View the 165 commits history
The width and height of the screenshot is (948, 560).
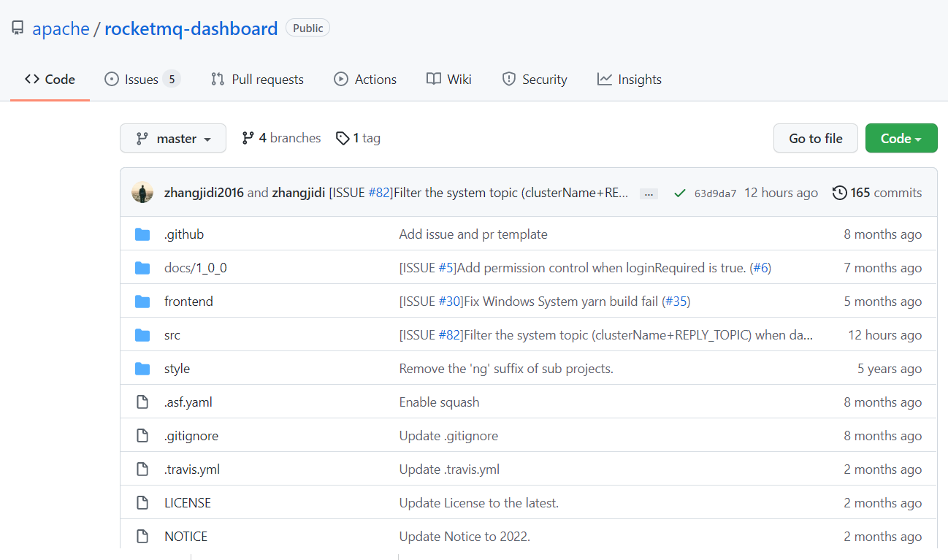coord(877,193)
